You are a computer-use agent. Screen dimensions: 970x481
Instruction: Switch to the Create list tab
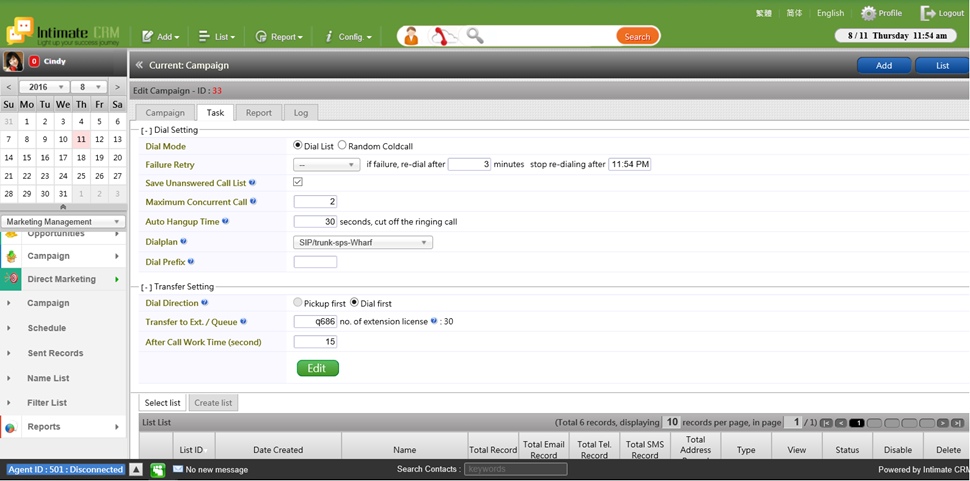click(x=213, y=402)
